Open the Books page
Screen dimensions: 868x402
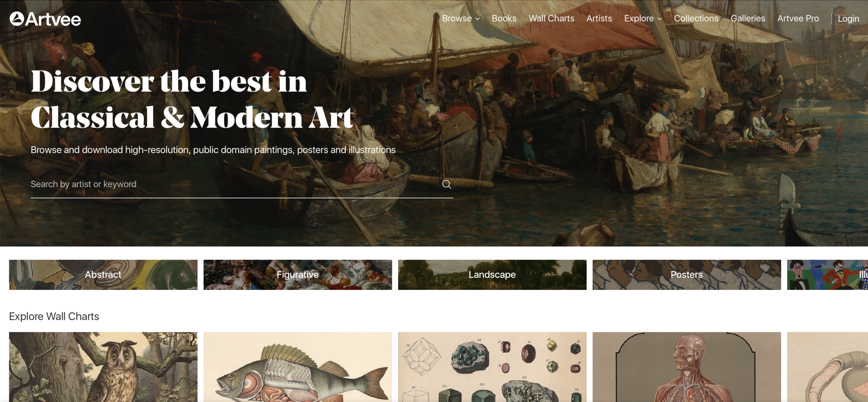(x=504, y=19)
